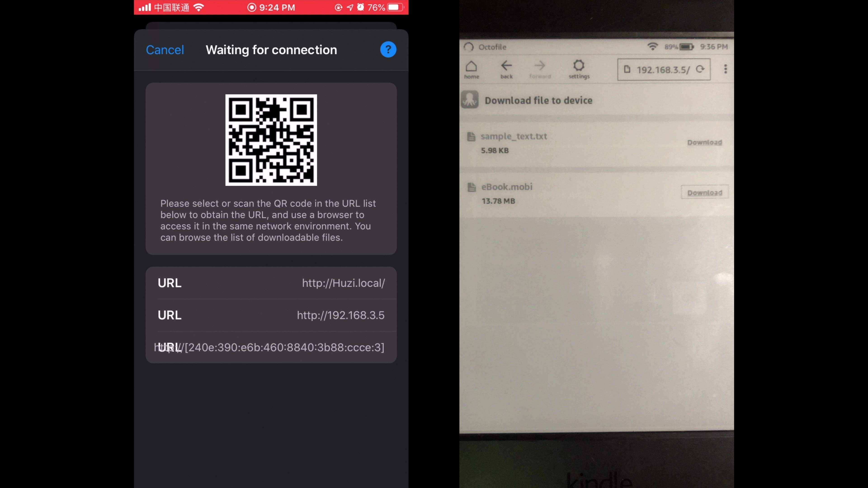Click the file icon next to sample_text.txt
Image resolution: width=868 pixels, height=488 pixels.
[471, 136]
